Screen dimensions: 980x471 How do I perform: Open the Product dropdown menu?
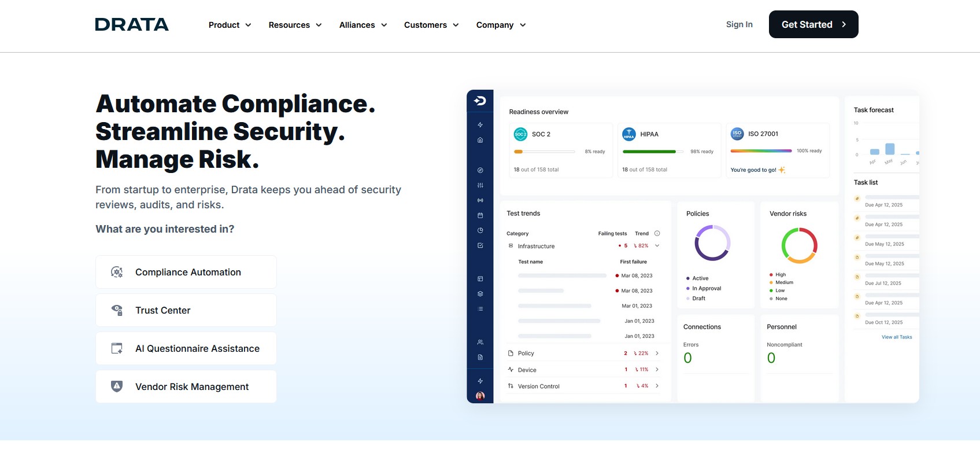(x=230, y=25)
